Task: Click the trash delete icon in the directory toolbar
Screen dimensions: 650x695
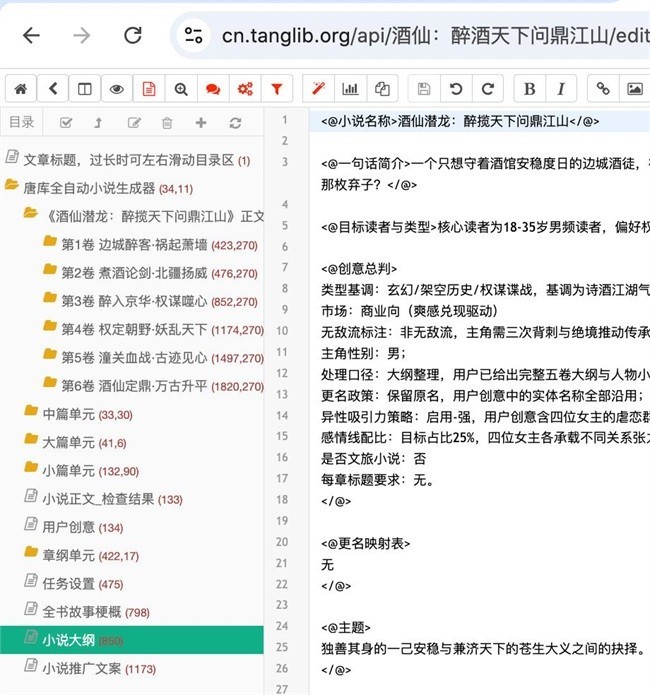Action: (167, 123)
